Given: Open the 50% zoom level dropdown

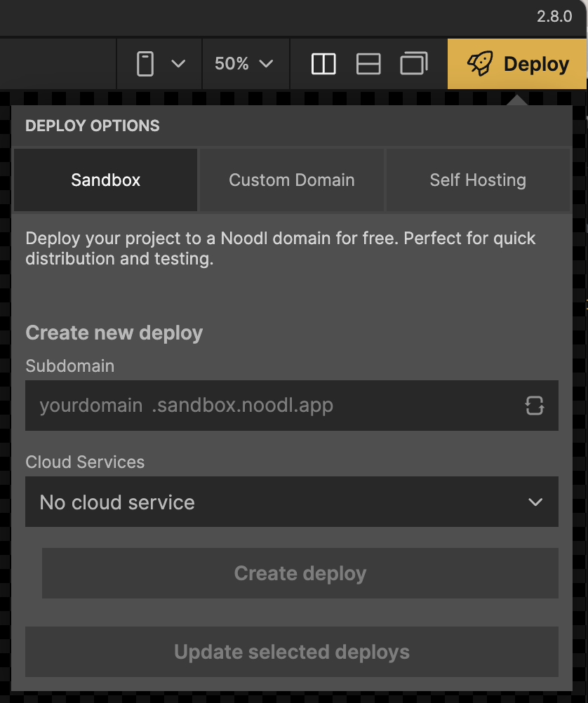Looking at the screenshot, I should (x=244, y=64).
